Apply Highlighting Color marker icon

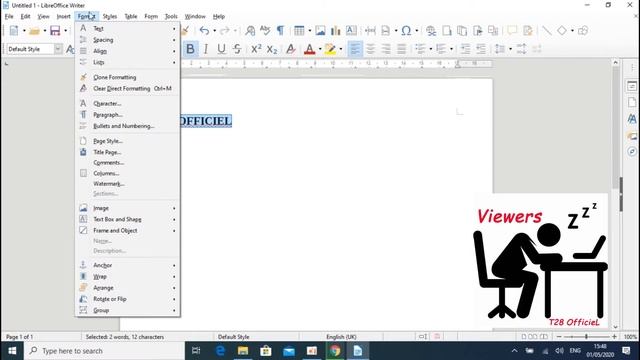(330, 49)
